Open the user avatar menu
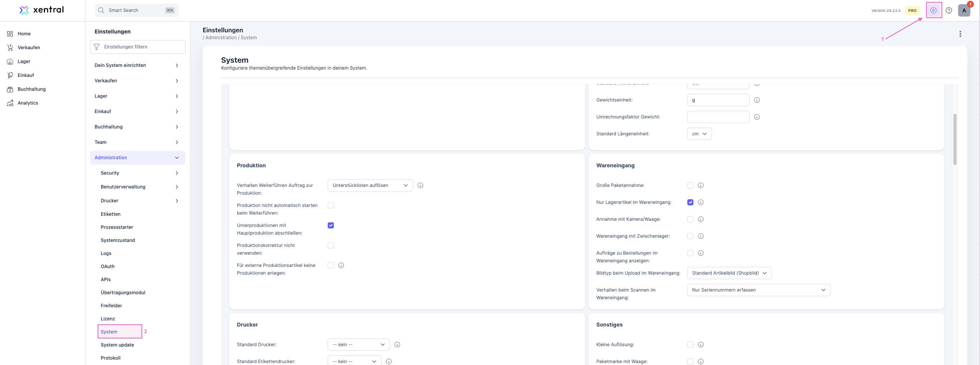 click(964, 10)
